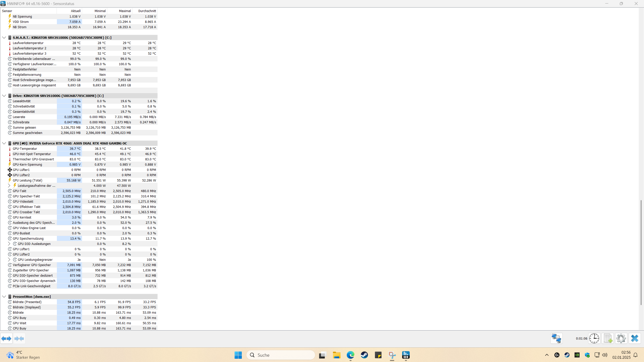The image size is (644, 362).
Task: Click the expand columns arrows button
Action: pyautogui.click(x=6, y=338)
